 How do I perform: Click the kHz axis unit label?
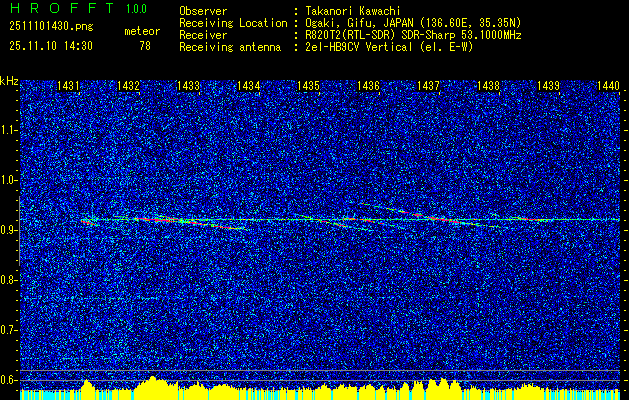[9, 81]
